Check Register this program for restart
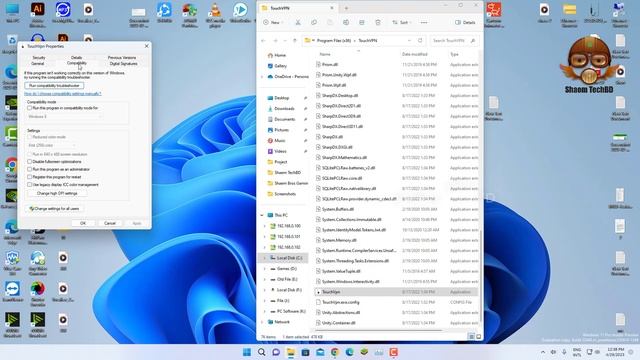Image resolution: width=640 pixels, height=360 pixels. point(29,177)
